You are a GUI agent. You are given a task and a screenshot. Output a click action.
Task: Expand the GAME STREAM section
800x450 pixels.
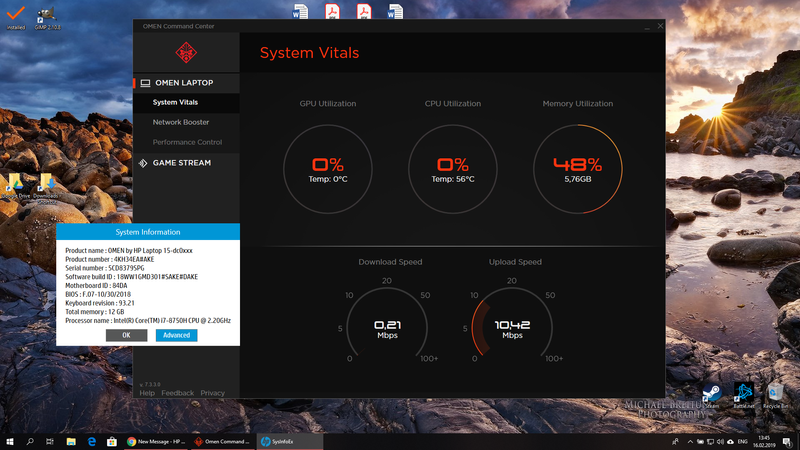point(181,163)
